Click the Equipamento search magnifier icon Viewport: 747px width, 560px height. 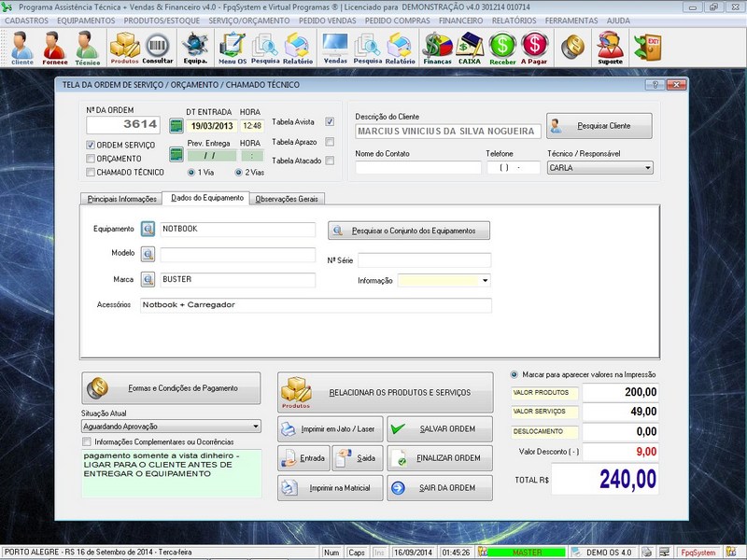tap(148, 229)
